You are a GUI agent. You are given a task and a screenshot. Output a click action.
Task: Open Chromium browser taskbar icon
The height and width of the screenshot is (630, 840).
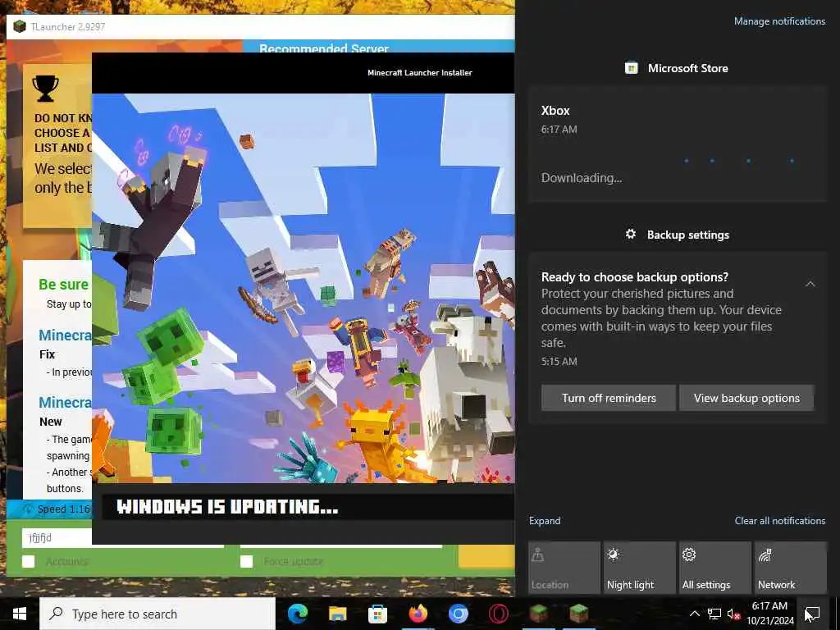coord(458,614)
